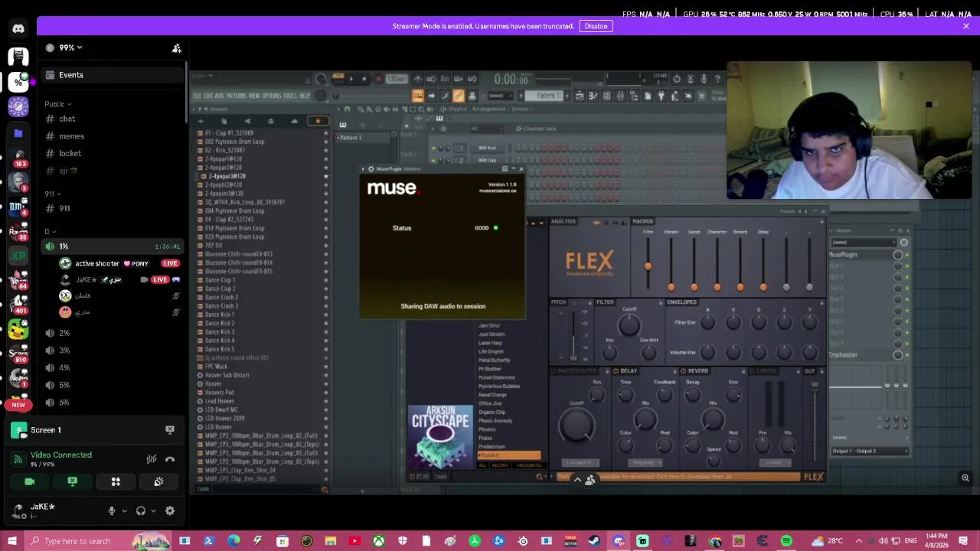Image resolution: width=980 pixels, height=551 pixels.
Task: Dismiss the Streamer Mode banner
Action: [x=966, y=26]
